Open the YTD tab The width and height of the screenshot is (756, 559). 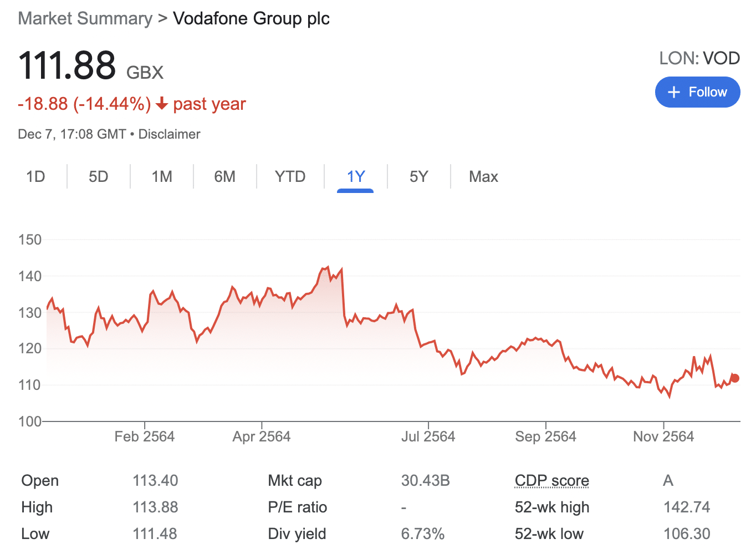pyautogui.click(x=290, y=176)
